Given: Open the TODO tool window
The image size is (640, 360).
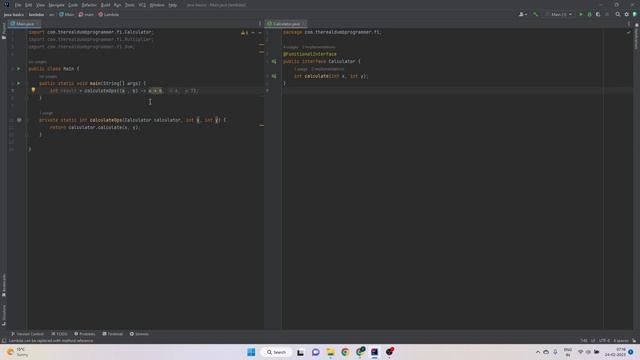Looking at the screenshot, I should (59, 334).
